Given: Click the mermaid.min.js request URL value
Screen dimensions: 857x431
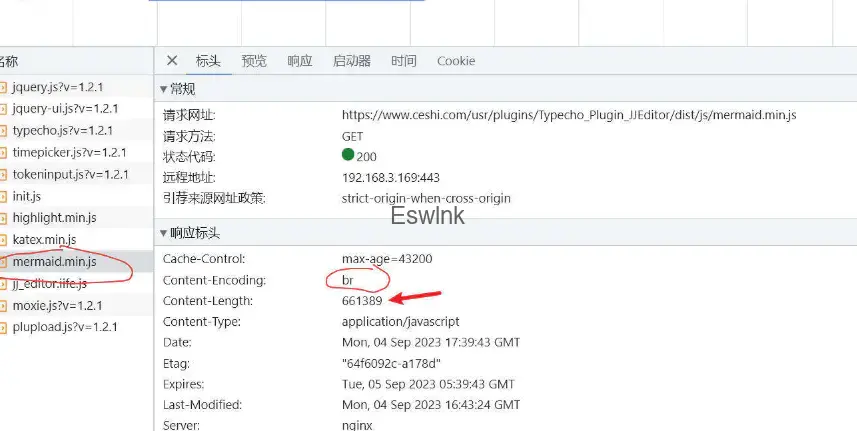Looking at the screenshot, I should click(x=568, y=115).
